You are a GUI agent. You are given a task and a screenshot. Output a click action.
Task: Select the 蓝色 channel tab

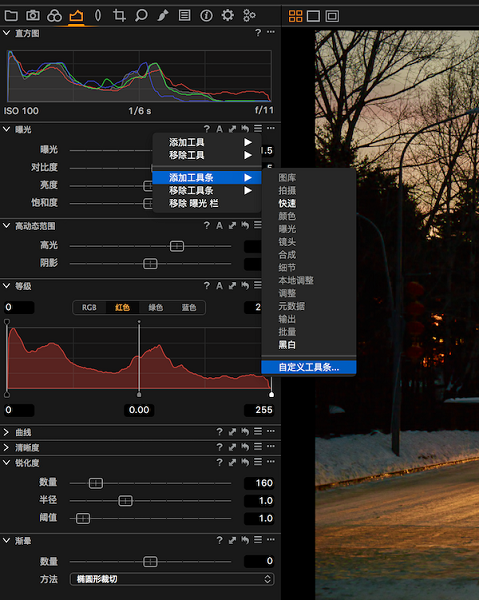point(189,308)
